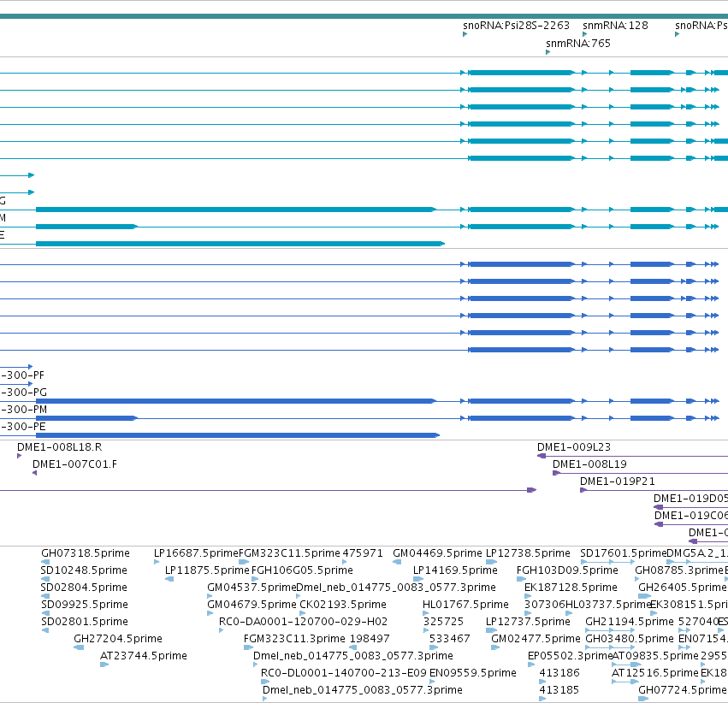Select the GH21194.5prime EST label

pos(630,623)
